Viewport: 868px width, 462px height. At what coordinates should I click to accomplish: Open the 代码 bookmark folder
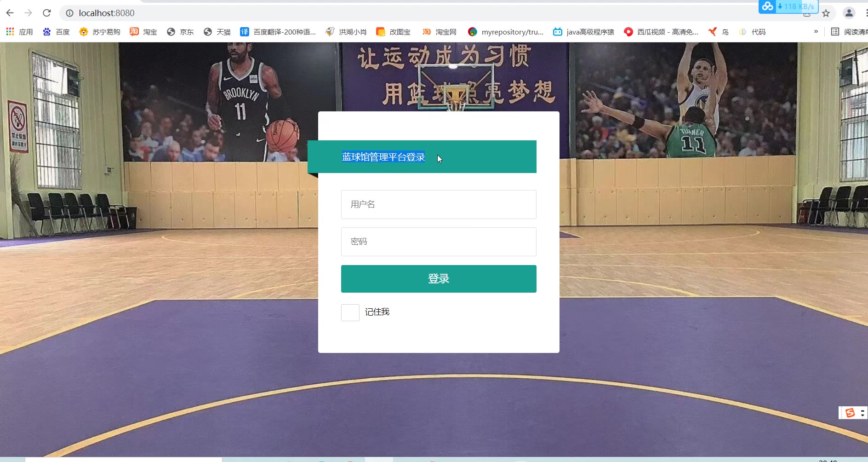(752, 32)
